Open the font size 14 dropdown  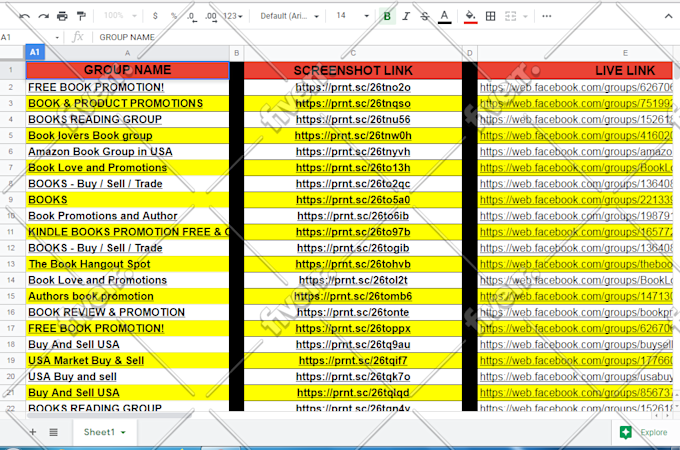point(353,16)
